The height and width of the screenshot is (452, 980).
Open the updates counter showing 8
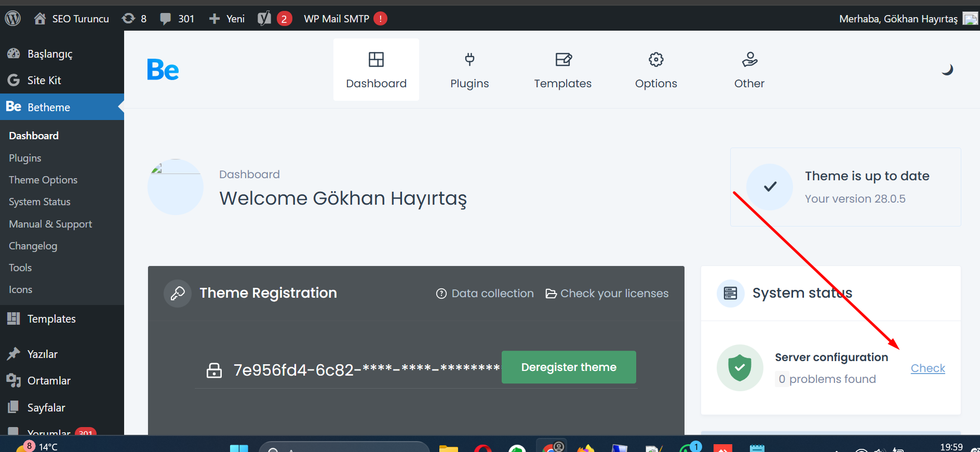134,19
